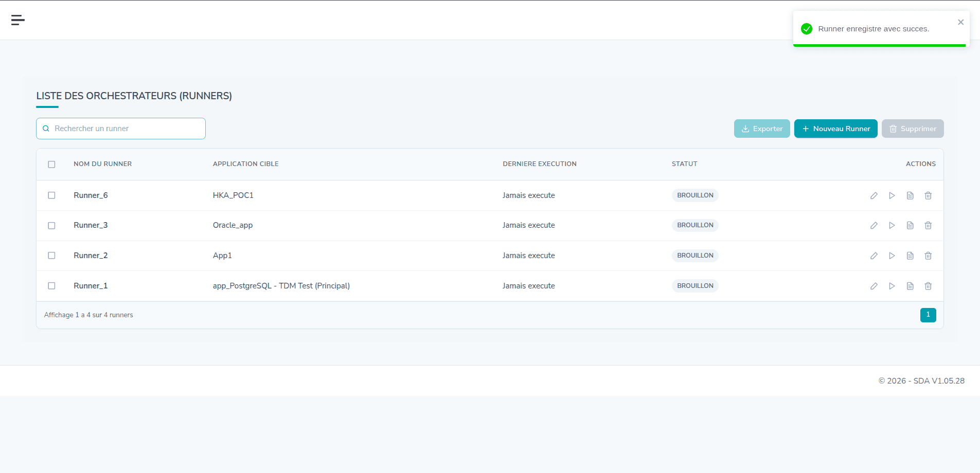Screen dimensions: 980x473
Task: Check the Runner_1 row checkbox
Action: click(x=51, y=286)
